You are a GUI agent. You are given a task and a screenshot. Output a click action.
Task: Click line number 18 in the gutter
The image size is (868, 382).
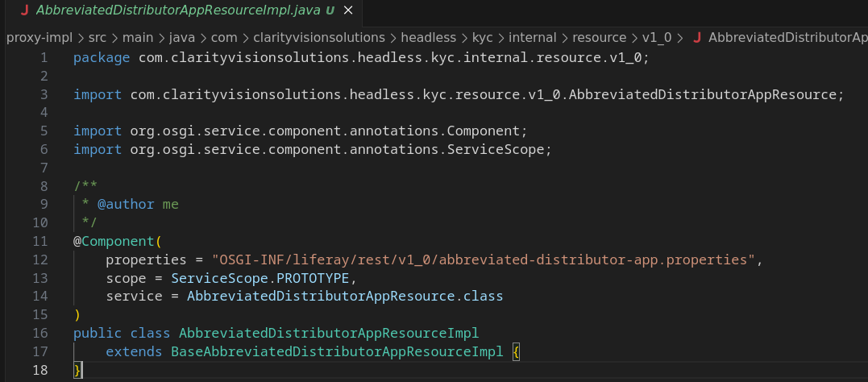coord(40,370)
